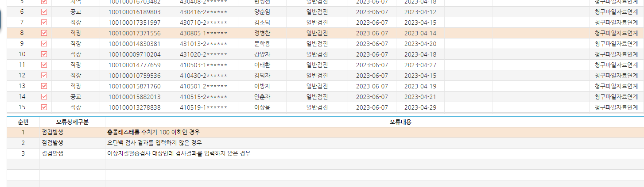Select 공교 cell in row 14
Viewport: 644px width, 187px height.
(x=76, y=97)
